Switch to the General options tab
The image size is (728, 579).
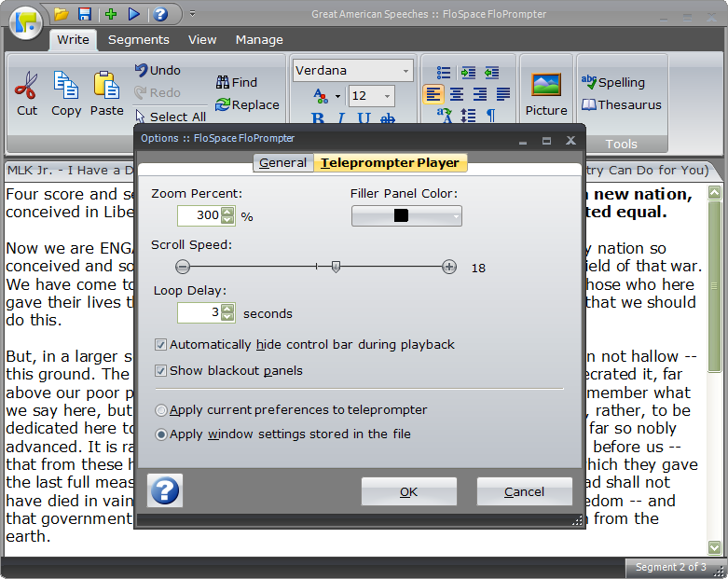click(282, 163)
